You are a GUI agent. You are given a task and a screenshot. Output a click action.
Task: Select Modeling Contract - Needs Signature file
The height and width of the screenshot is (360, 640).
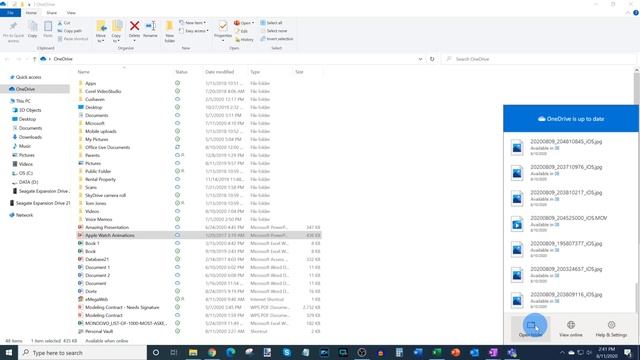click(x=122, y=307)
